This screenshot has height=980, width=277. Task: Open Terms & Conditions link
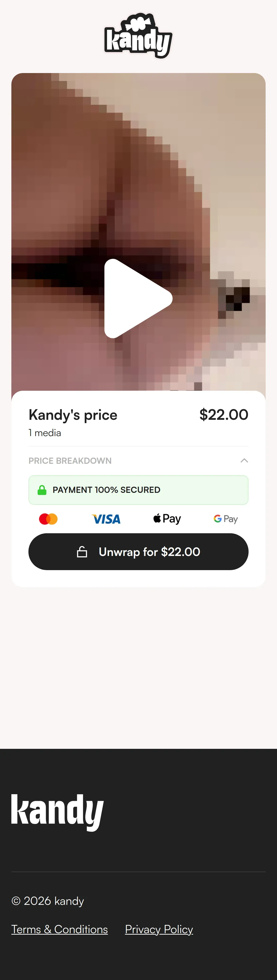[x=59, y=929]
